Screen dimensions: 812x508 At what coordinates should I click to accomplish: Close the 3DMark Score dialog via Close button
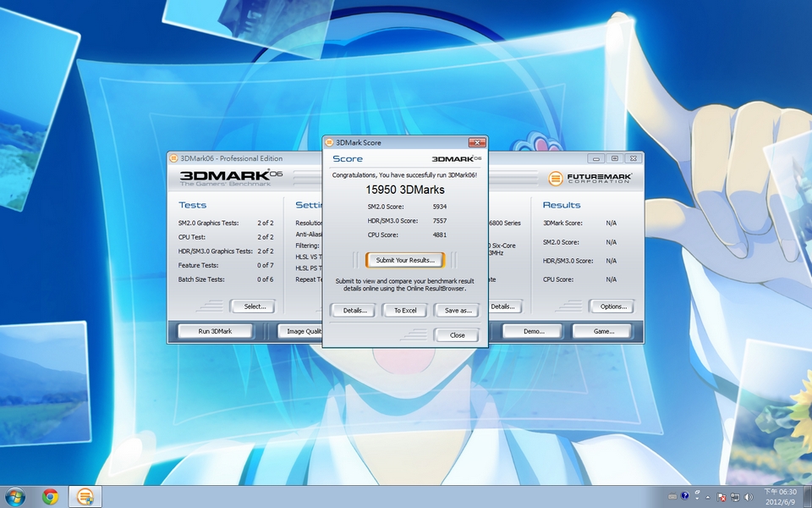tap(457, 335)
